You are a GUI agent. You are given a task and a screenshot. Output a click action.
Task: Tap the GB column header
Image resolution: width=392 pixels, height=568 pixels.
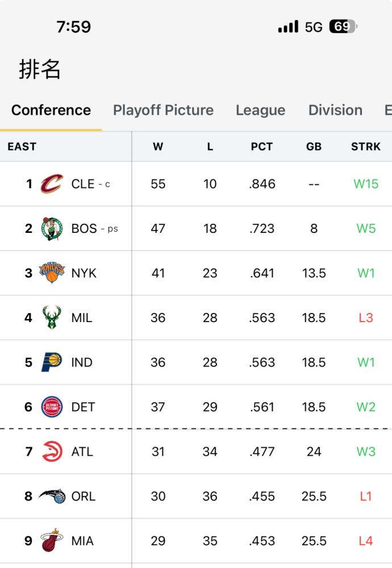pyautogui.click(x=314, y=147)
